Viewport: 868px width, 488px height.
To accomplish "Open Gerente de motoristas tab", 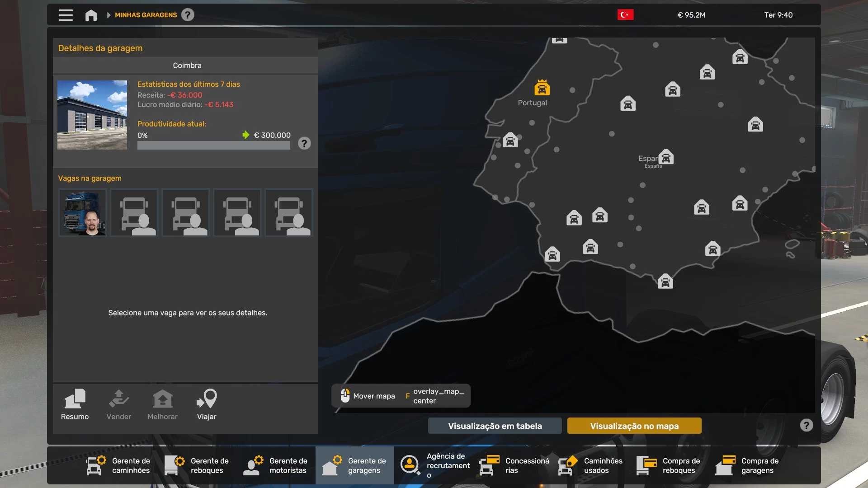I will (276, 465).
